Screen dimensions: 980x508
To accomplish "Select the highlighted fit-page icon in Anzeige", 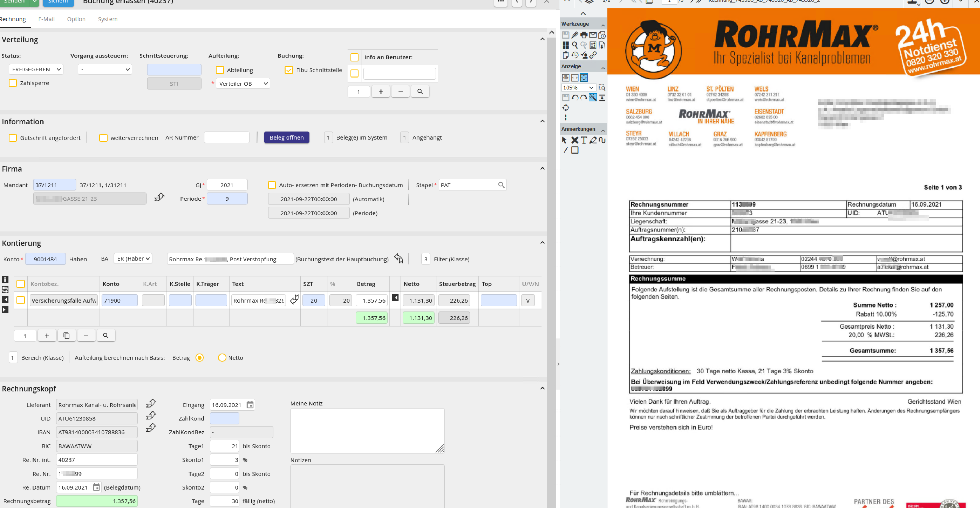I will pos(584,78).
